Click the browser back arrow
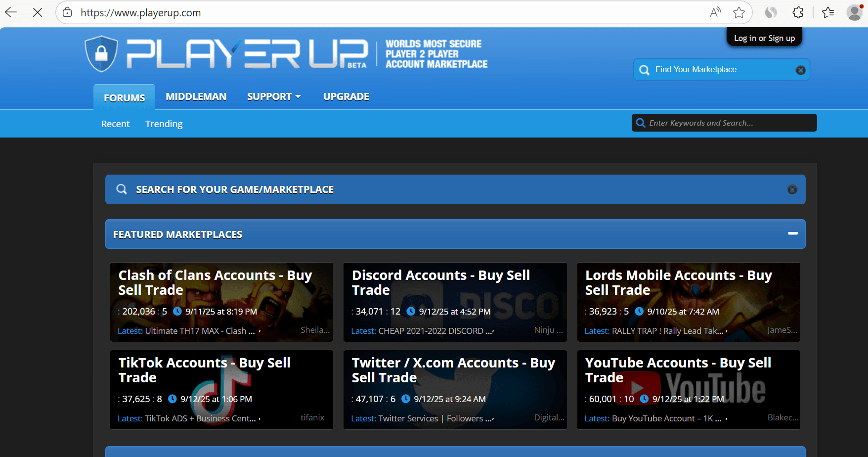The height and width of the screenshot is (457, 868). coord(11,12)
